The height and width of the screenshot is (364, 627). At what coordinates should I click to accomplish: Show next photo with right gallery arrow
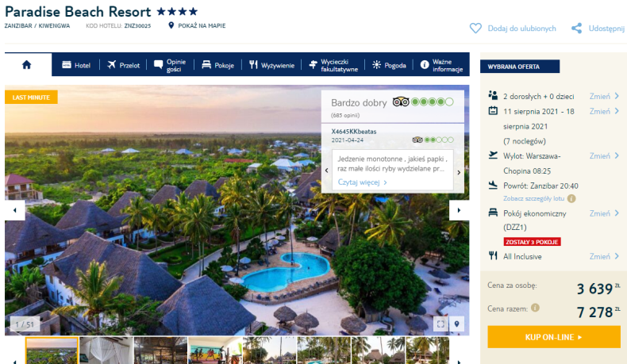[x=459, y=210]
